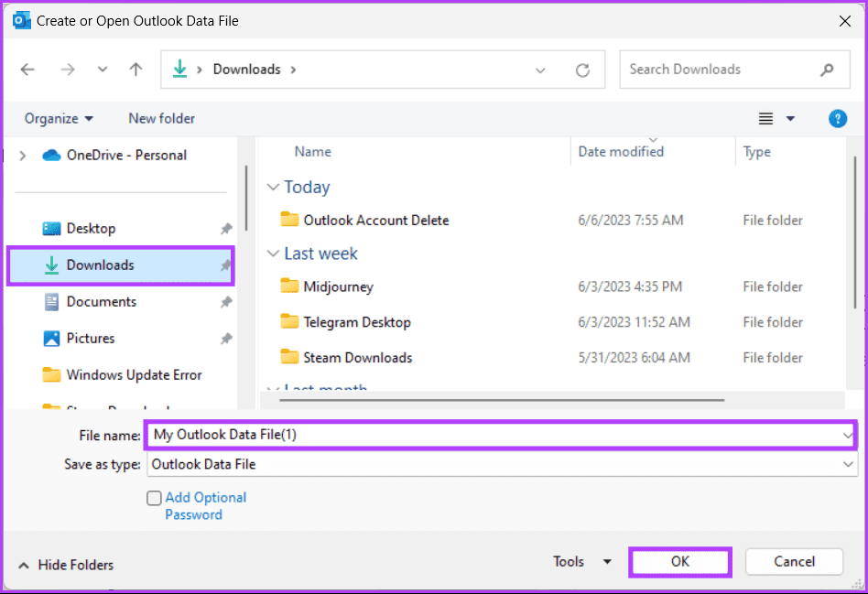Click the Add Optional Password link
Viewport: 868px width, 594px height.
point(205,506)
